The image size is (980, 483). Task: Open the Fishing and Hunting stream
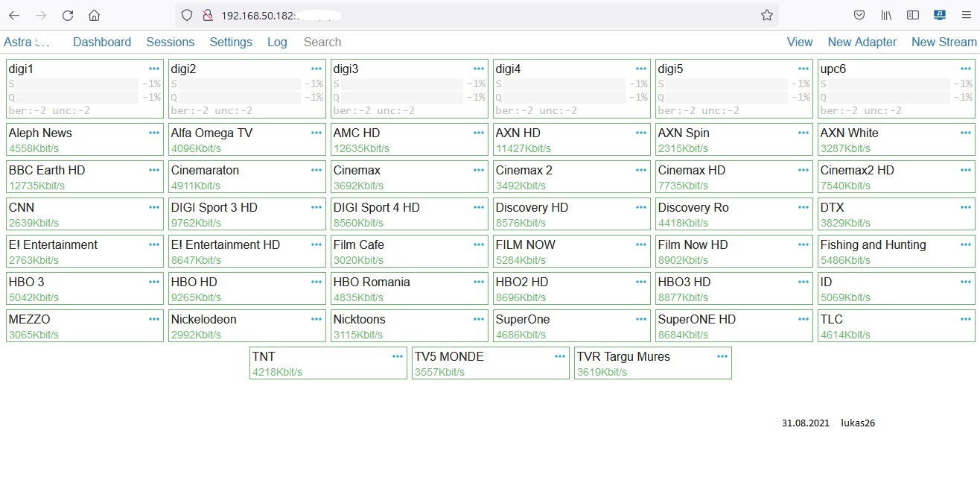point(897,251)
